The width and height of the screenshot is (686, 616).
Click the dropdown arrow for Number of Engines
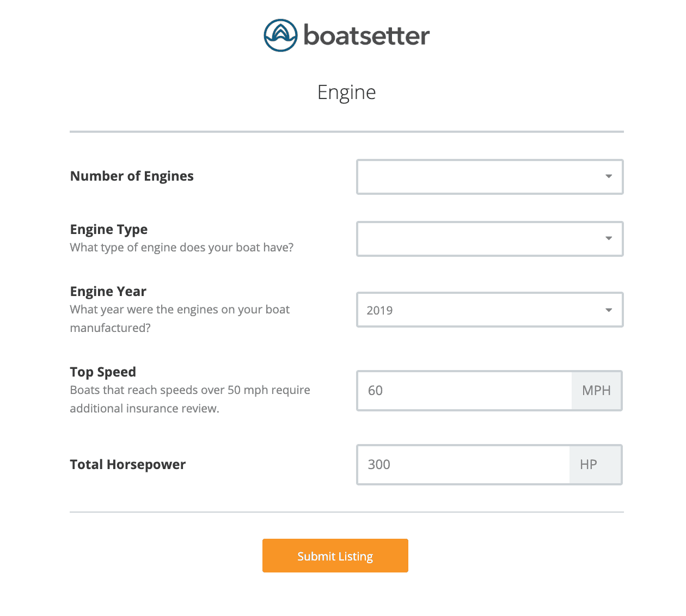click(608, 176)
